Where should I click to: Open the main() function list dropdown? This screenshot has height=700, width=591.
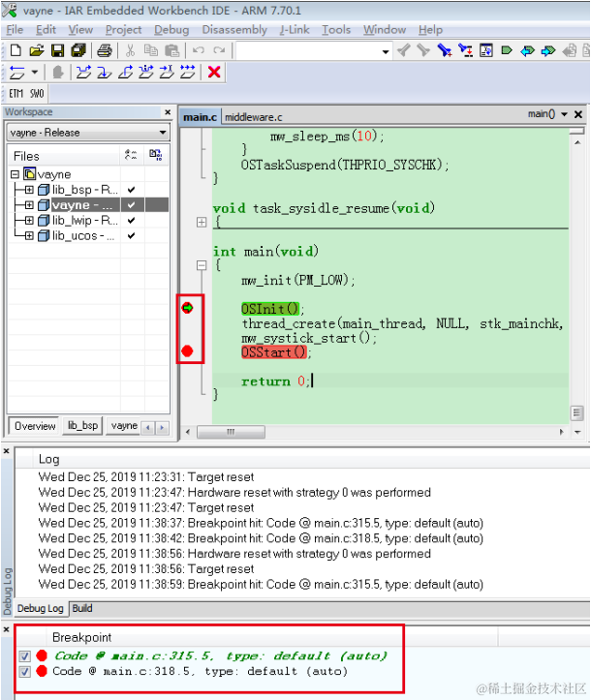pos(564,114)
